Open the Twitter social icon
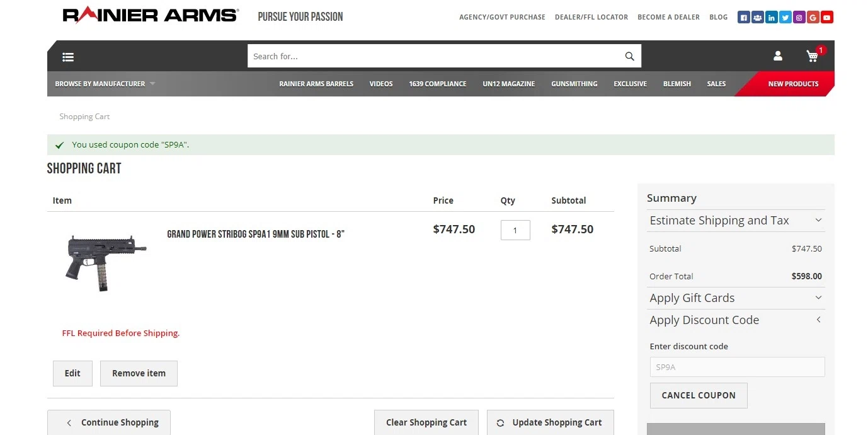This screenshot has height=435, width=868. click(785, 18)
